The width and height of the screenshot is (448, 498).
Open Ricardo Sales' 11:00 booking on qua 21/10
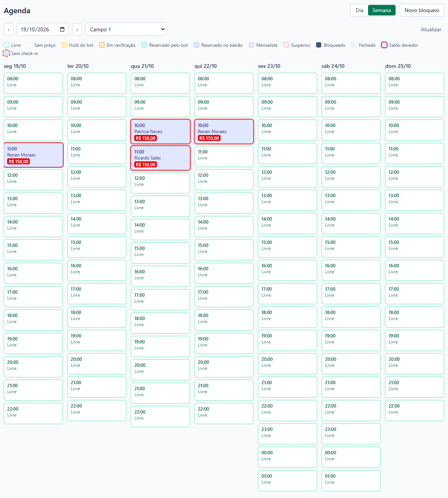161,158
